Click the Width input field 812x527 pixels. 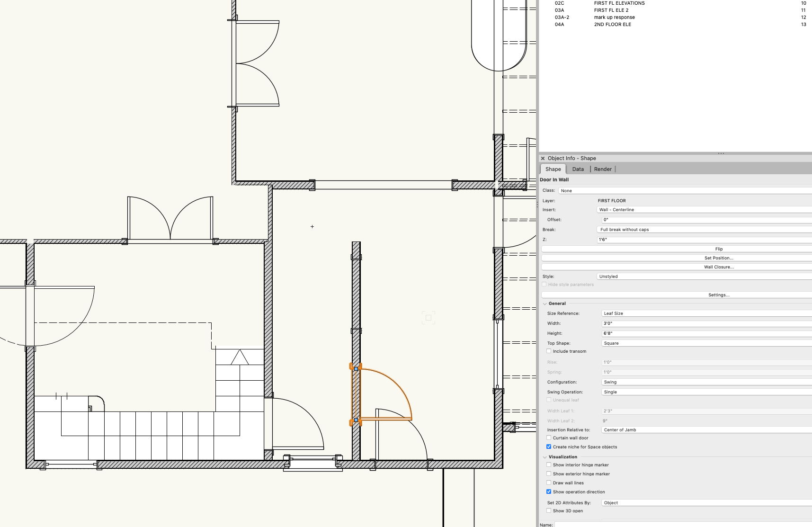705,323
